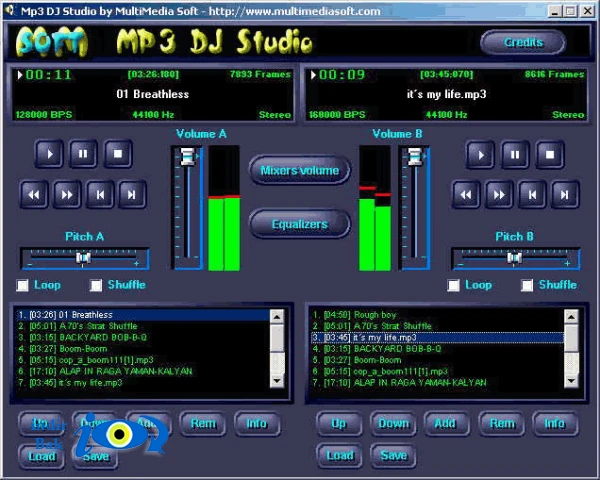Rewind deck B track
The height and width of the screenshot is (480, 600).
pyautogui.click(x=466, y=195)
